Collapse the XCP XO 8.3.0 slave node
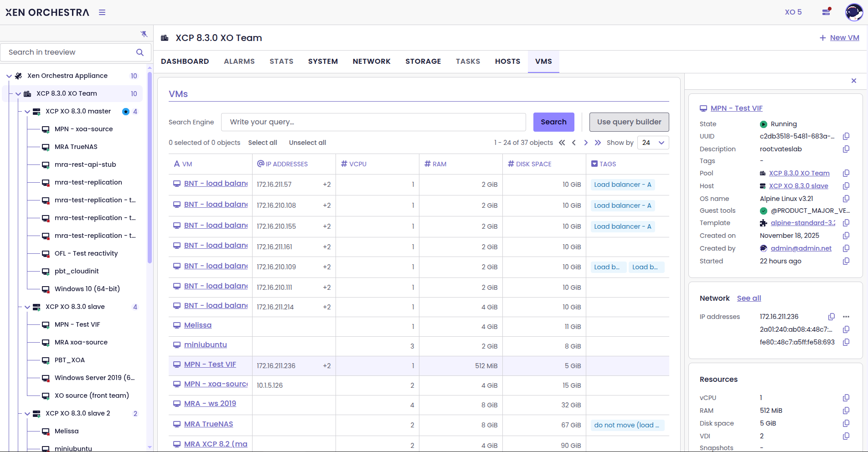868x452 pixels. tap(27, 307)
